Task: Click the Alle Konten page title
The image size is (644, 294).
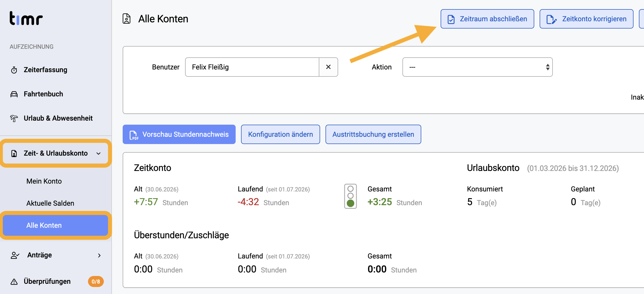Action: [x=163, y=19]
